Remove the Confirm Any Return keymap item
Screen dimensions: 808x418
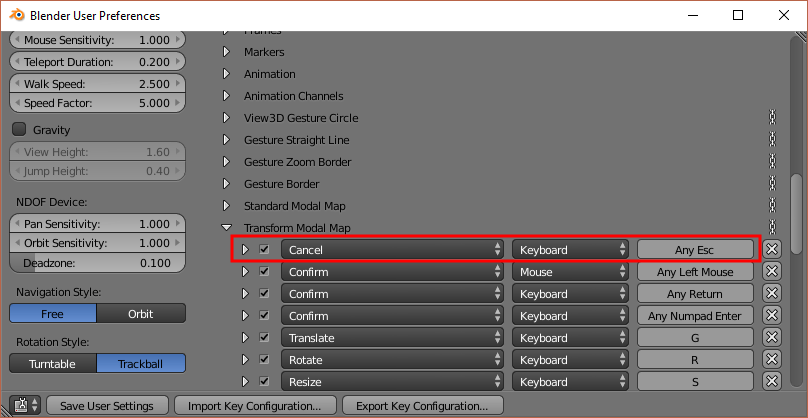771,294
